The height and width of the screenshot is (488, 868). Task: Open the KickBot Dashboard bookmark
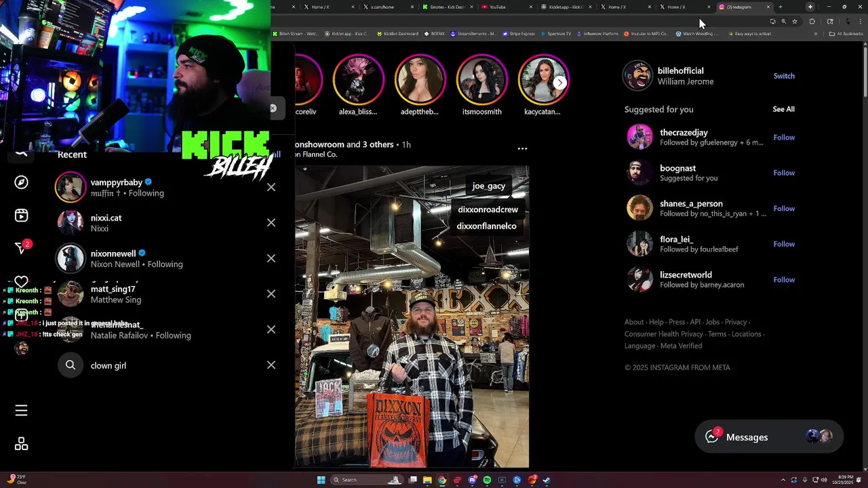[397, 33]
